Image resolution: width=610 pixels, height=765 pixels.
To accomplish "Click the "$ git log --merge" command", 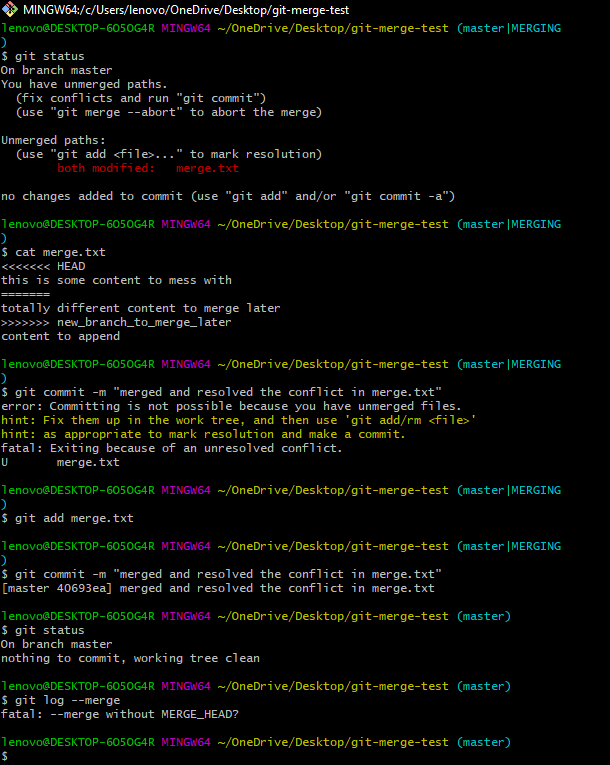I will coord(61,700).
